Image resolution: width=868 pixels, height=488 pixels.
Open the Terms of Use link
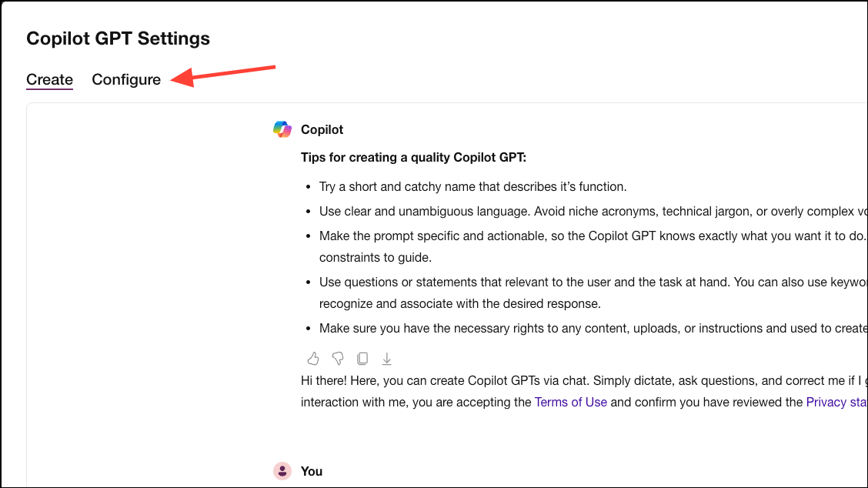click(570, 402)
